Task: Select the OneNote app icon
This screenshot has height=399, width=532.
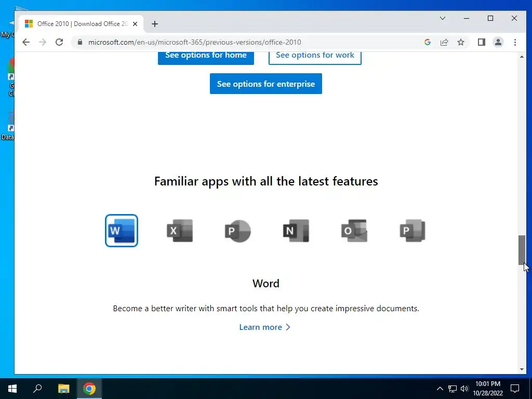Action: (296, 231)
